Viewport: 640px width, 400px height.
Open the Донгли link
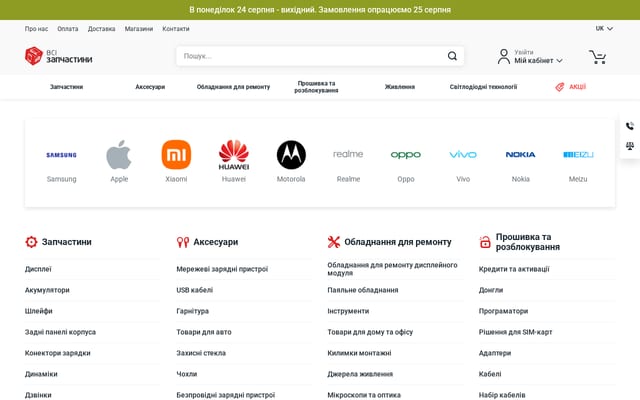(491, 290)
